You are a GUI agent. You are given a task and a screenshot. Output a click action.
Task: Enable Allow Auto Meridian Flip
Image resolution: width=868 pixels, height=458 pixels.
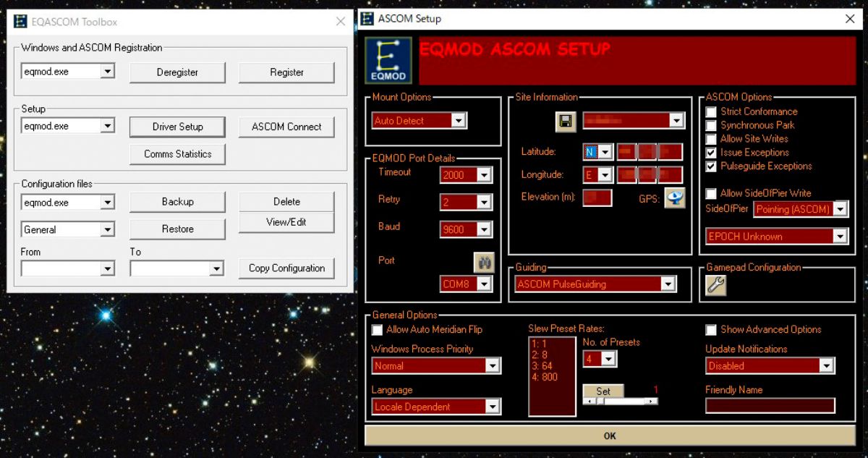pos(376,329)
